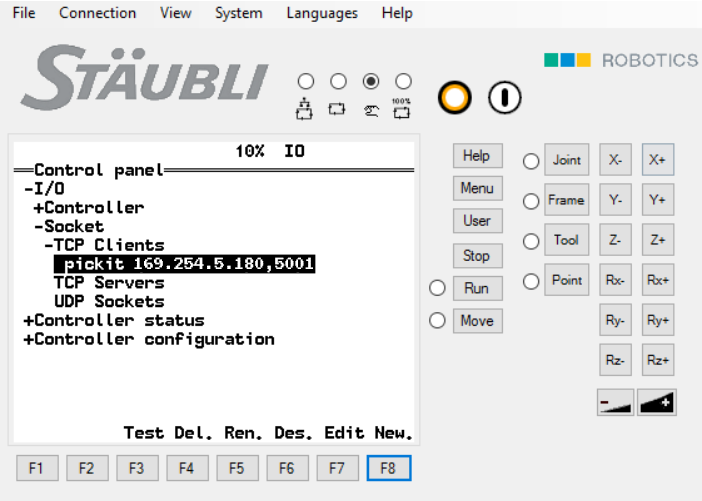Open the Languages menu
702x501 pixels.
pyautogui.click(x=322, y=13)
